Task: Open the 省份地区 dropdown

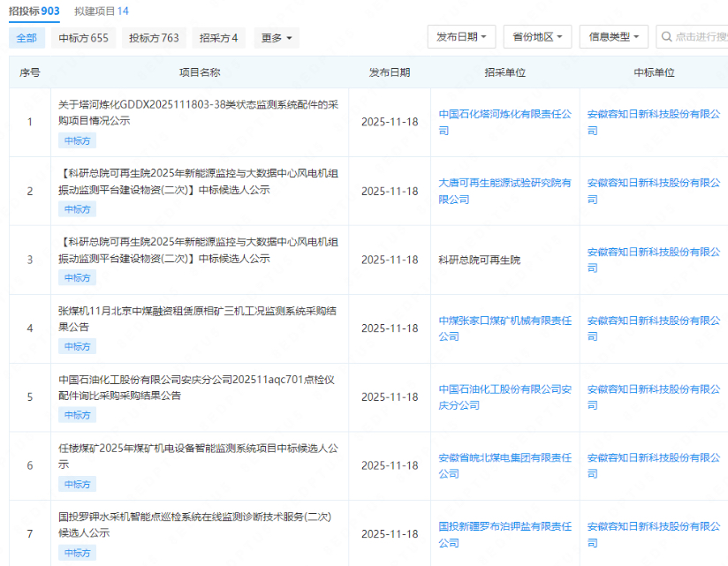Action: coord(538,37)
